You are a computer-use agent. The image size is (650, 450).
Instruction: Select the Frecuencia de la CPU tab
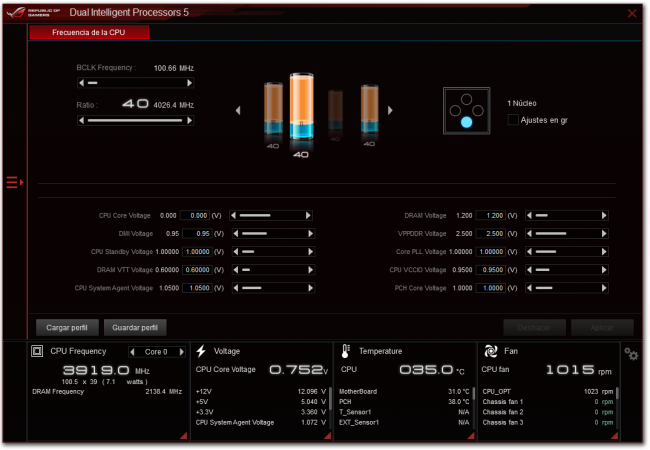89,32
